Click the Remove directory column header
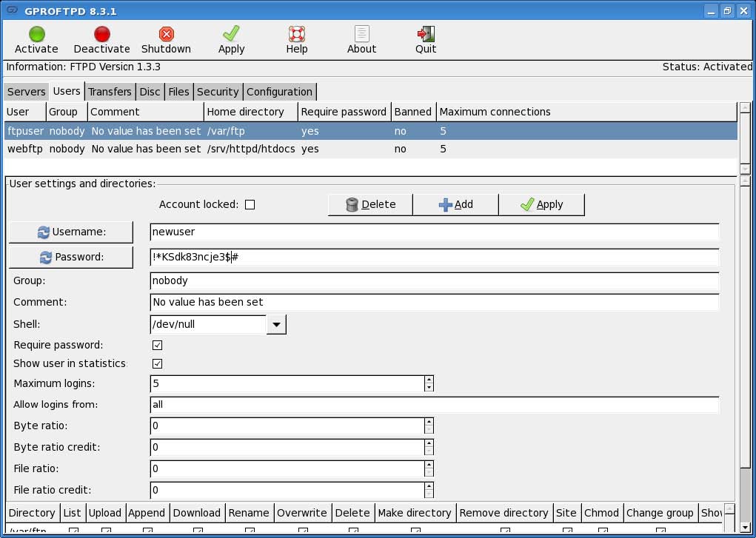756x538 pixels. tap(504, 513)
